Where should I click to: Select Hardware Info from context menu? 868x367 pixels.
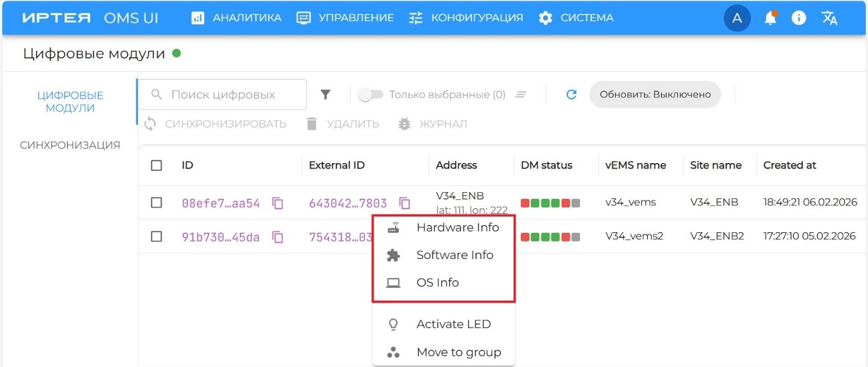pyautogui.click(x=458, y=227)
